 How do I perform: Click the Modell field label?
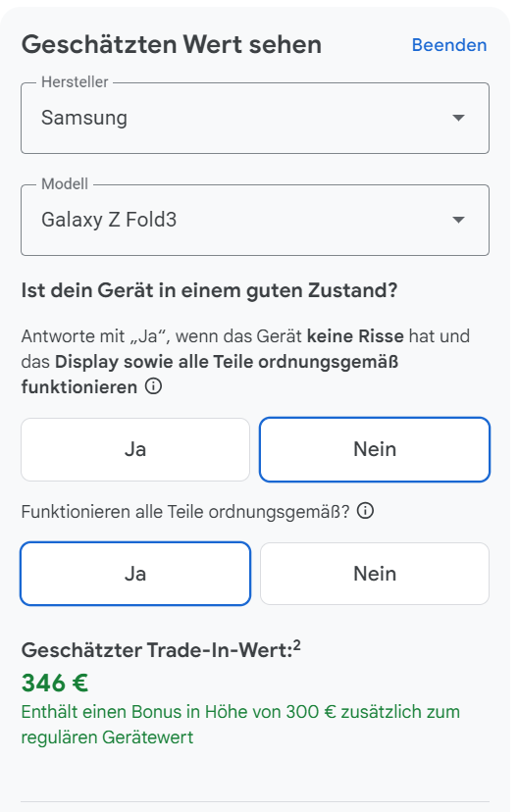click(65, 183)
